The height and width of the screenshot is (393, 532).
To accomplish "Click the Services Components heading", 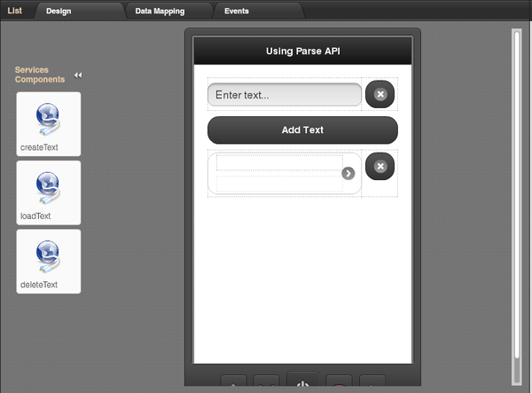I will [x=40, y=75].
